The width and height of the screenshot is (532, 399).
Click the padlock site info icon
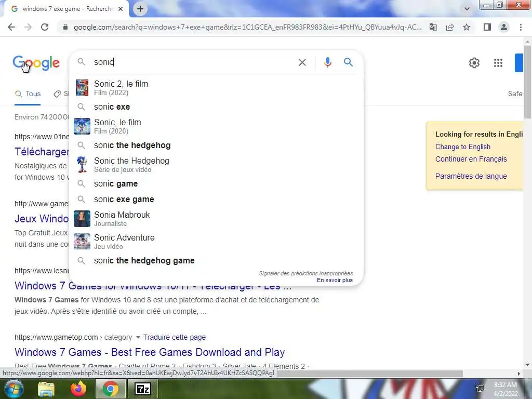tap(65, 27)
